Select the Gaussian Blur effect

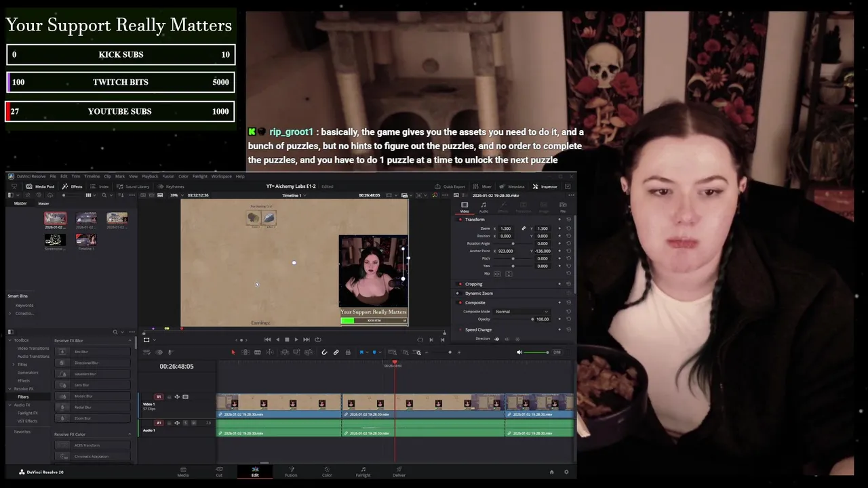93,373
